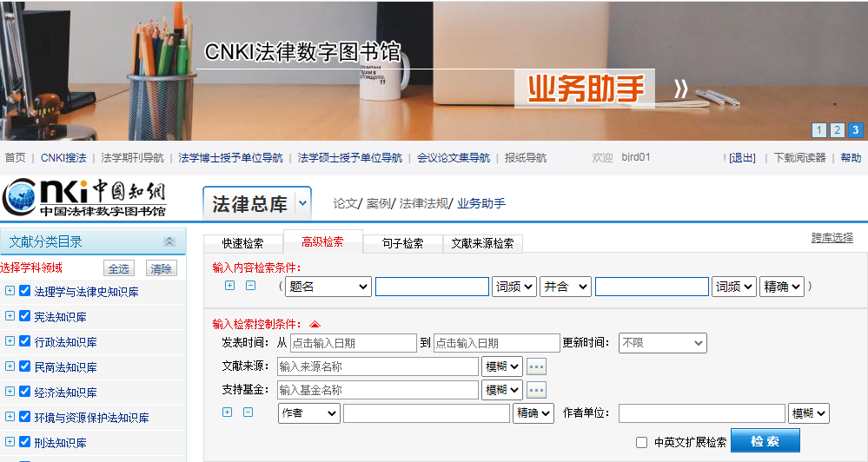Switch to 快速检索 tab
The height and width of the screenshot is (462, 868).
[x=243, y=243]
